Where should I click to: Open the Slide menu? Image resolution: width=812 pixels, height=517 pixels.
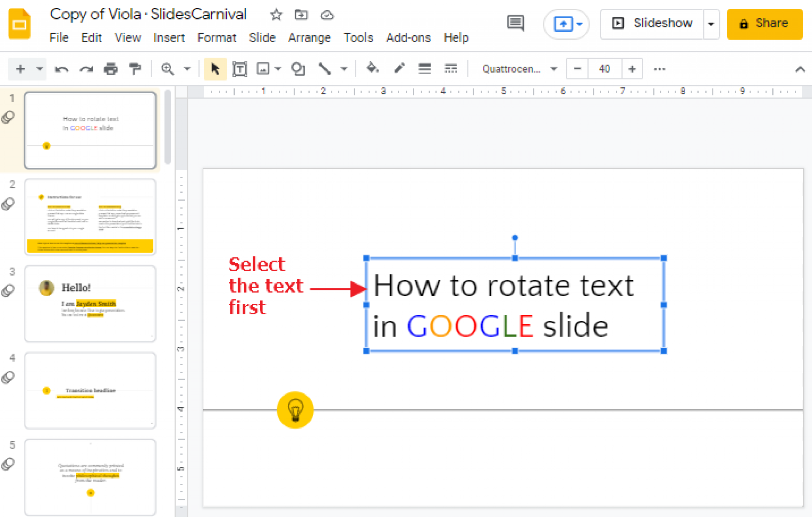click(262, 38)
